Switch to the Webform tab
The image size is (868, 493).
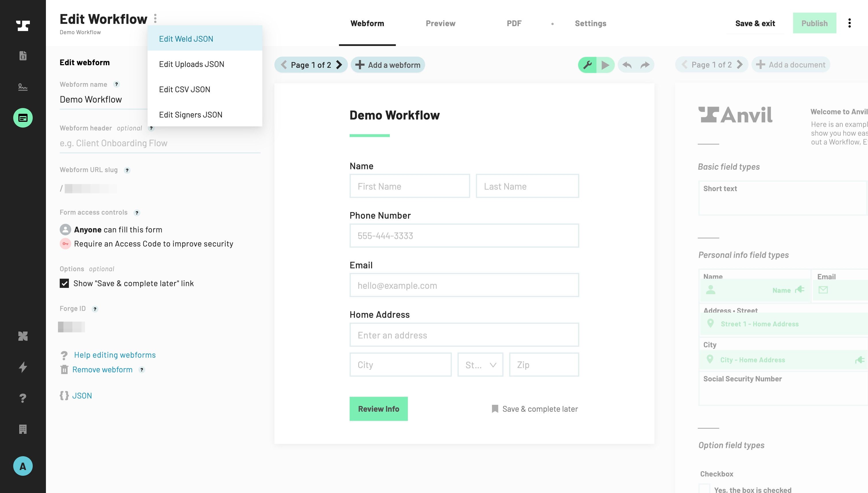(367, 23)
